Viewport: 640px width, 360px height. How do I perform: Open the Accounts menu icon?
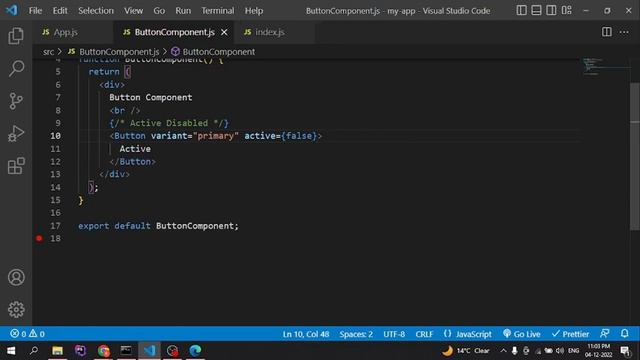pyautogui.click(x=16, y=278)
